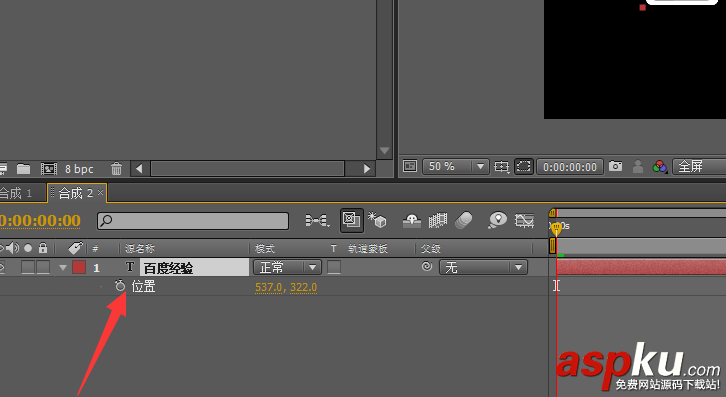Click the timeline time navigator start handle
The image size is (726, 397).
point(552,213)
